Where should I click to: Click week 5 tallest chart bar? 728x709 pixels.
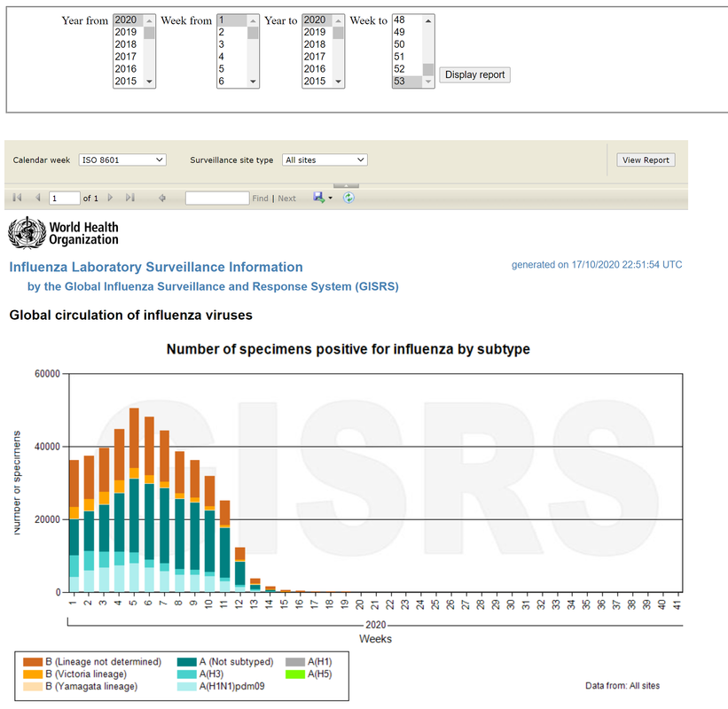pyautogui.click(x=134, y=500)
